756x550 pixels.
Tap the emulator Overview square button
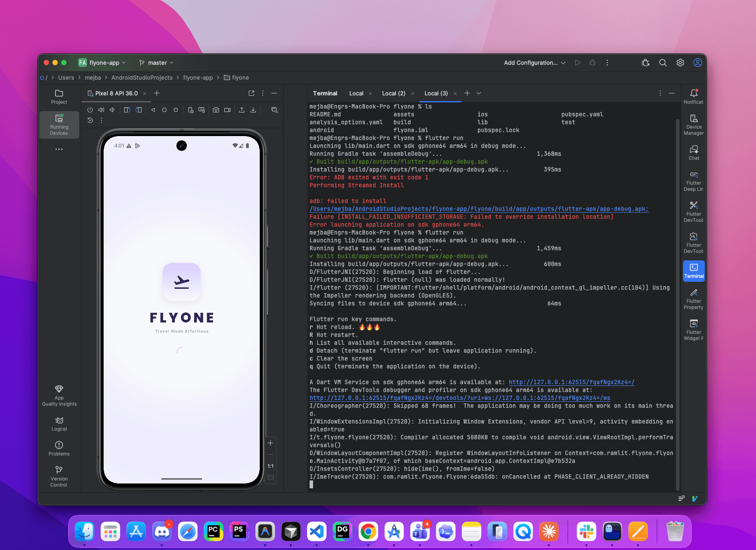coord(176,110)
